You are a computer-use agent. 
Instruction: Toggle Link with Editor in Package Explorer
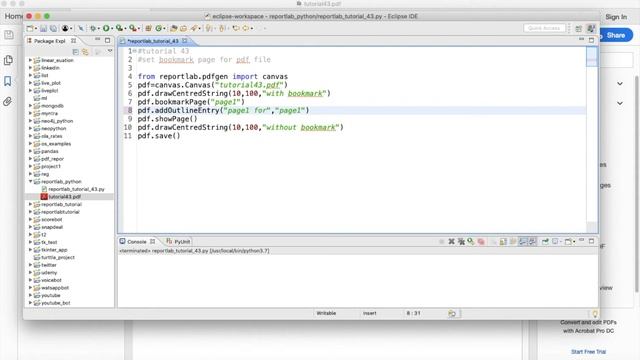[85, 52]
